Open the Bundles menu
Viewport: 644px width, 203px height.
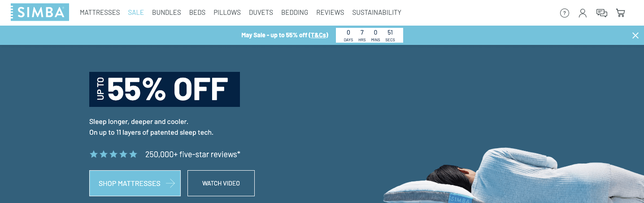tap(166, 13)
